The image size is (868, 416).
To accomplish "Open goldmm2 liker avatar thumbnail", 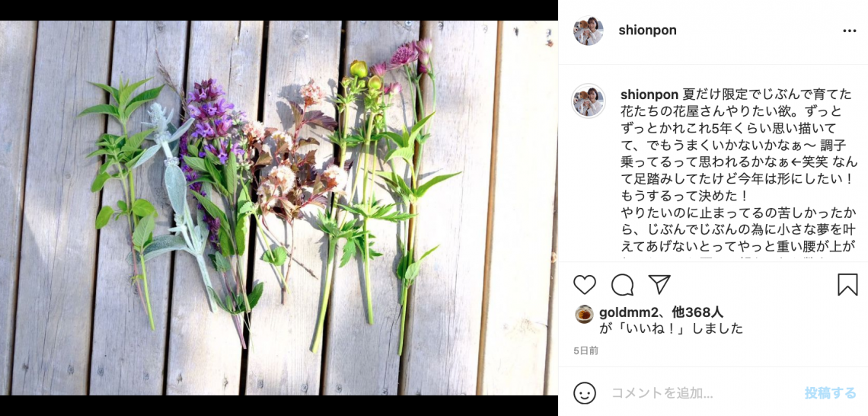I will (583, 314).
